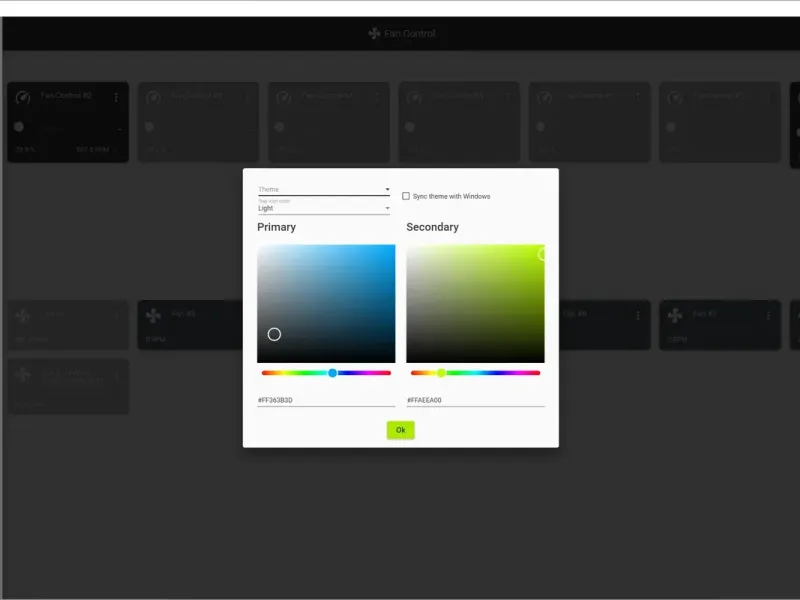Click the gauge icon on Fan Control #2 card
Viewport: 800px width, 600px height.
click(x=22, y=97)
